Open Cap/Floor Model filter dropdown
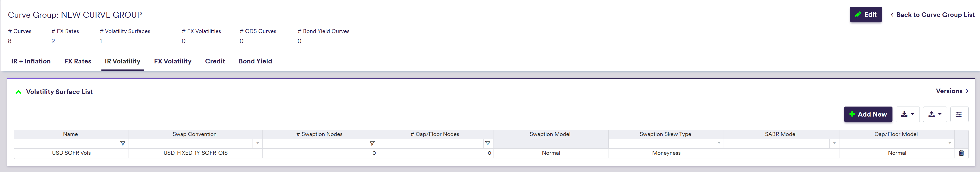The height and width of the screenshot is (172, 980). 950,144
